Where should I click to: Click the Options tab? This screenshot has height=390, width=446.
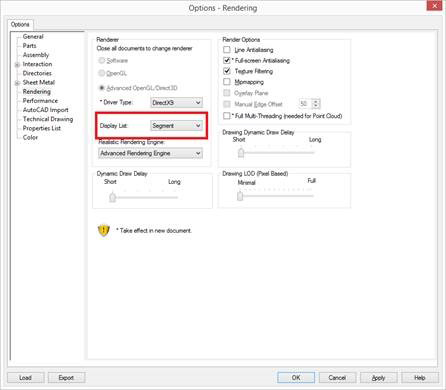click(20, 24)
